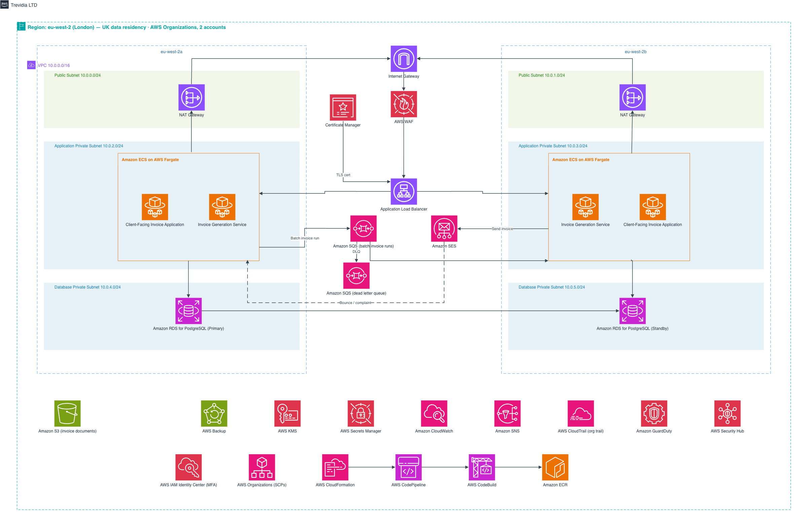This screenshot has width=808, height=532.
Task: Click the "eu-west-2b" availability zone label
Action: coord(635,51)
